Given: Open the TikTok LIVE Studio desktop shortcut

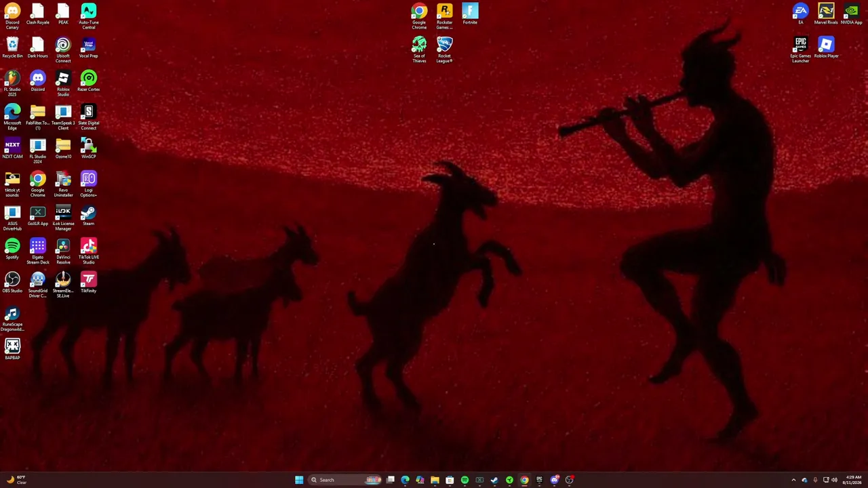Looking at the screenshot, I should [89, 251].
